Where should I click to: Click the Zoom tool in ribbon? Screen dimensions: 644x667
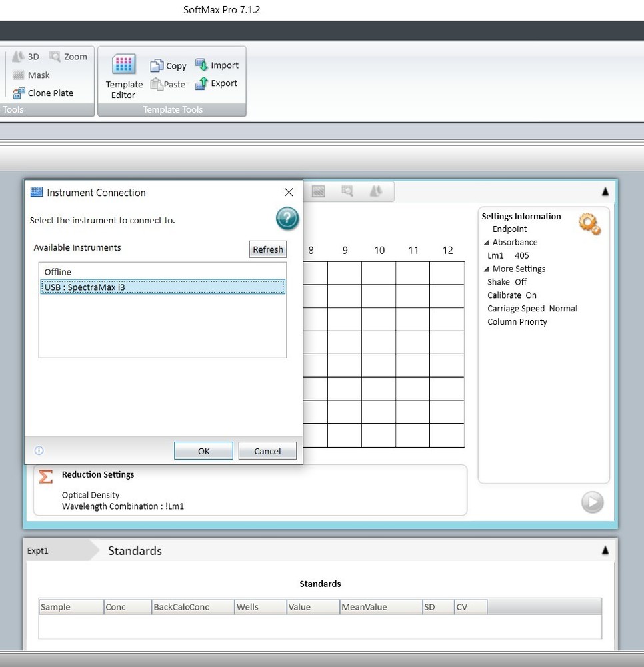click(68, 57)
